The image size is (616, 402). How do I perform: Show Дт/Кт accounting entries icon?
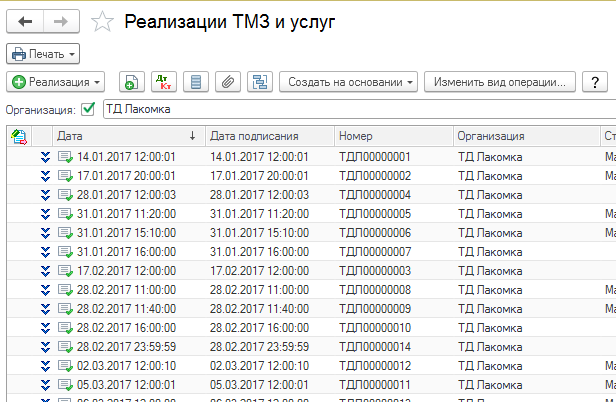pyautogui.click(x=163, y=81)
